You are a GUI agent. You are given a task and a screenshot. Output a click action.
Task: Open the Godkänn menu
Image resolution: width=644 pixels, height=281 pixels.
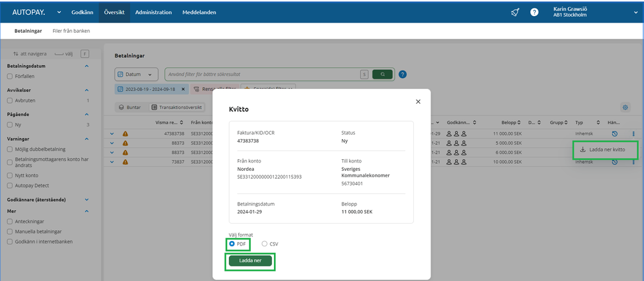(81, 12)
